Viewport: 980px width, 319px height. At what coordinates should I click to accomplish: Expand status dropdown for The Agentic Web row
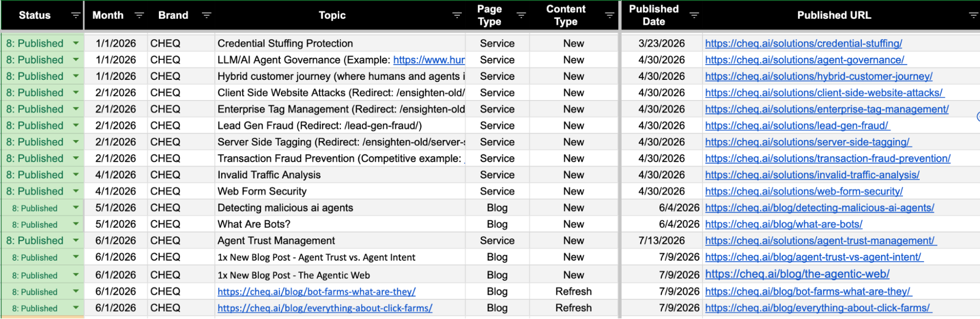coord(76,275)
